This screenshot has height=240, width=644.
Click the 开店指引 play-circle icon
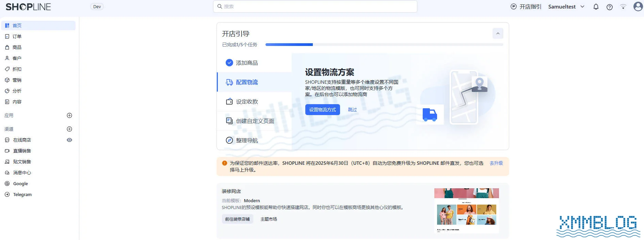click(x=514, y=6)
